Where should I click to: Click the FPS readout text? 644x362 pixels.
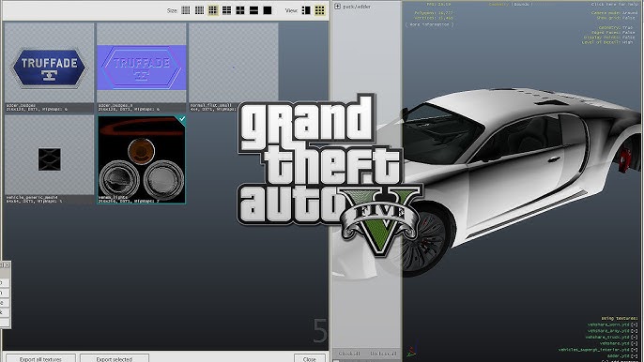click(438, 4)
